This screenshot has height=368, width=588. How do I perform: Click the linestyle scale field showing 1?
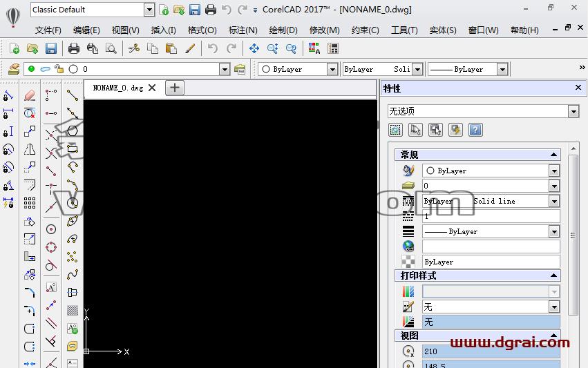[x=491, y=216]
